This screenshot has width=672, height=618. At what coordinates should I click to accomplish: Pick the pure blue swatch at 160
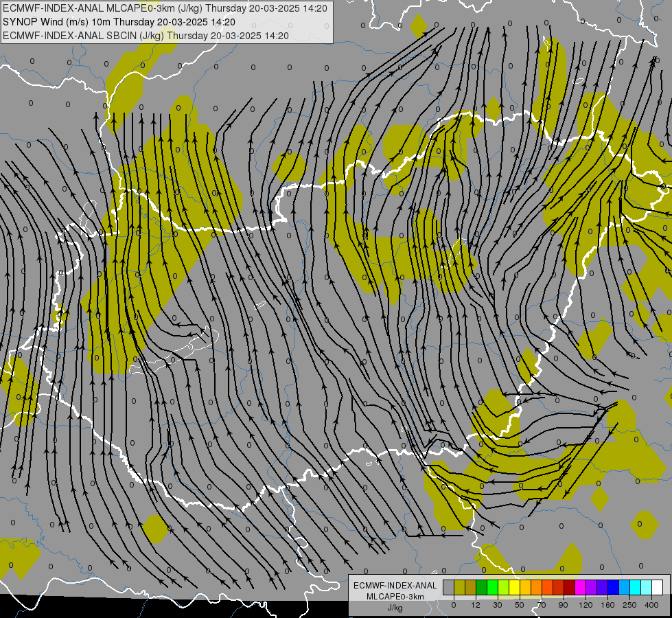(x=613, y=587)
